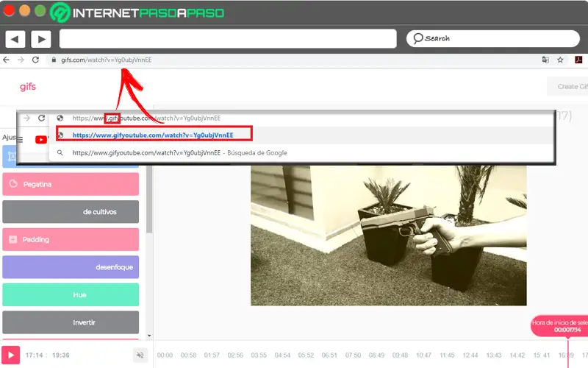This screenshot has width=588, height=368.
Task: Click the selection start time marker bubble
Action: click(560, 326)
